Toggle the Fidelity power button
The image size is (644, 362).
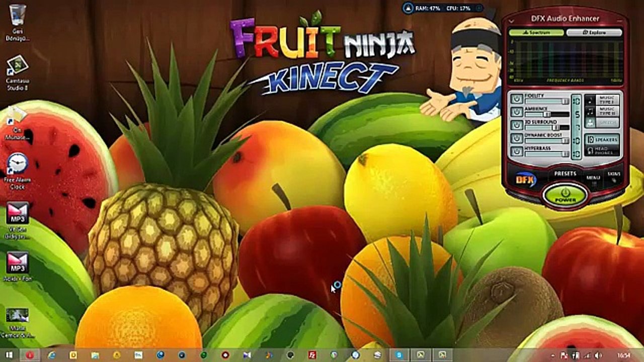517,99
